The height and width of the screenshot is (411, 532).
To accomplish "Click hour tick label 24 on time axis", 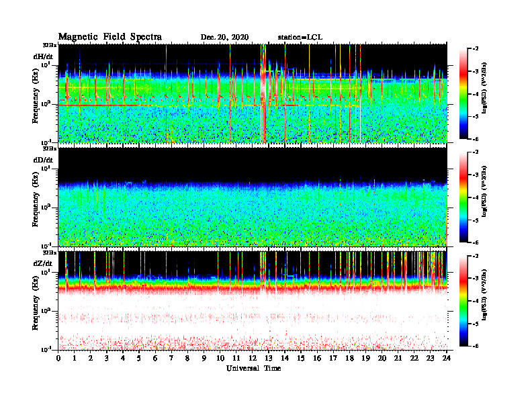I will click(447, 358).
